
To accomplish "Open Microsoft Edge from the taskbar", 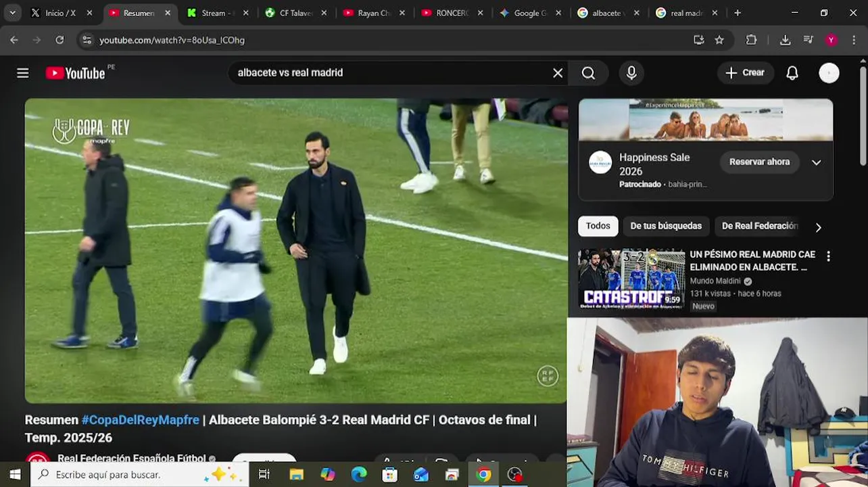I will coord(358,475).
